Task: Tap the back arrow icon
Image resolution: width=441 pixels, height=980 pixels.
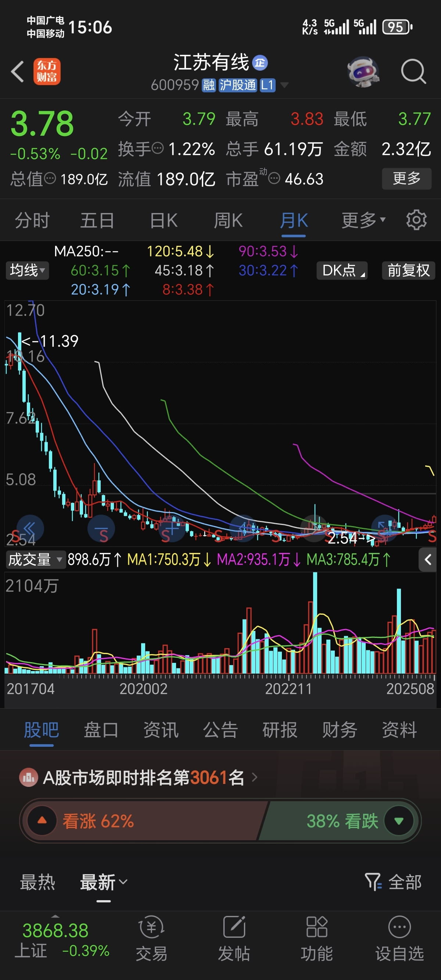Action: tap(18, 71)
